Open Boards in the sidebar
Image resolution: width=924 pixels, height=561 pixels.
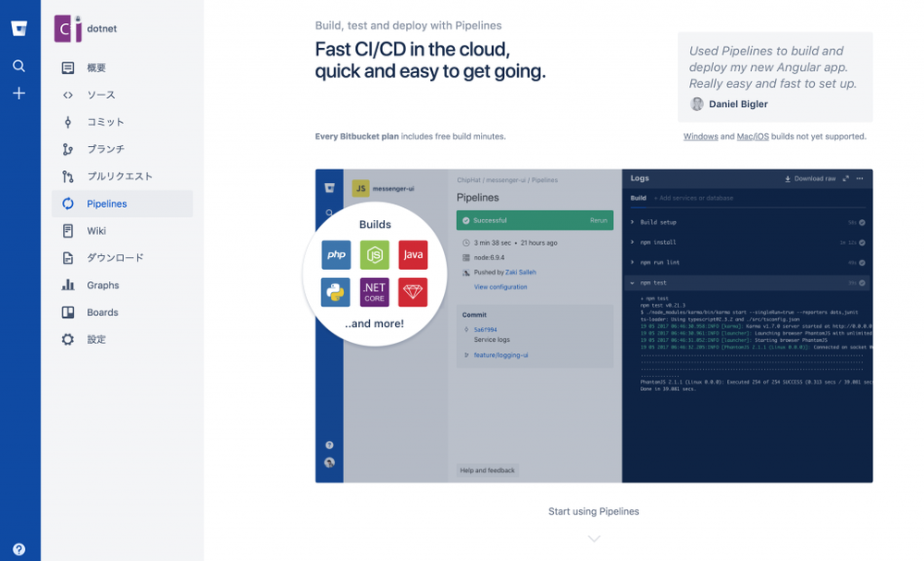click(x=122, y=312)
